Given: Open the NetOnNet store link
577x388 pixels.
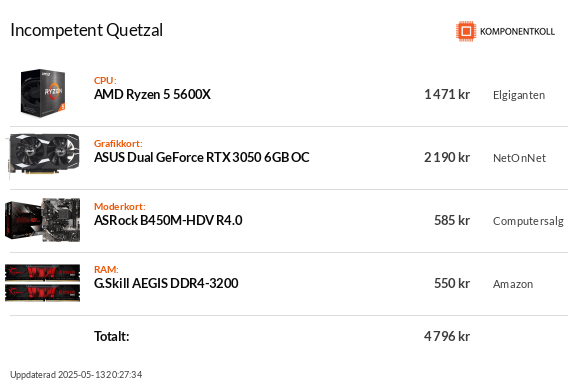Looking at the screenshot, I should 519,158.
